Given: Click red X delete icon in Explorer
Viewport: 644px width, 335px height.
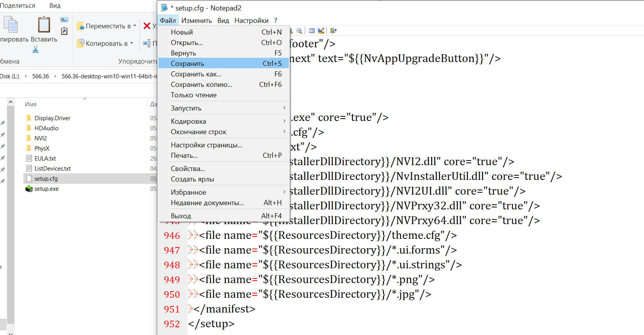Looking at the screenshot, I should 147,26.
